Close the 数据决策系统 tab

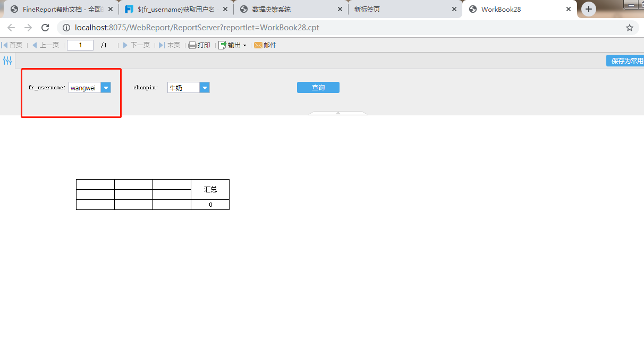point(340,9)
